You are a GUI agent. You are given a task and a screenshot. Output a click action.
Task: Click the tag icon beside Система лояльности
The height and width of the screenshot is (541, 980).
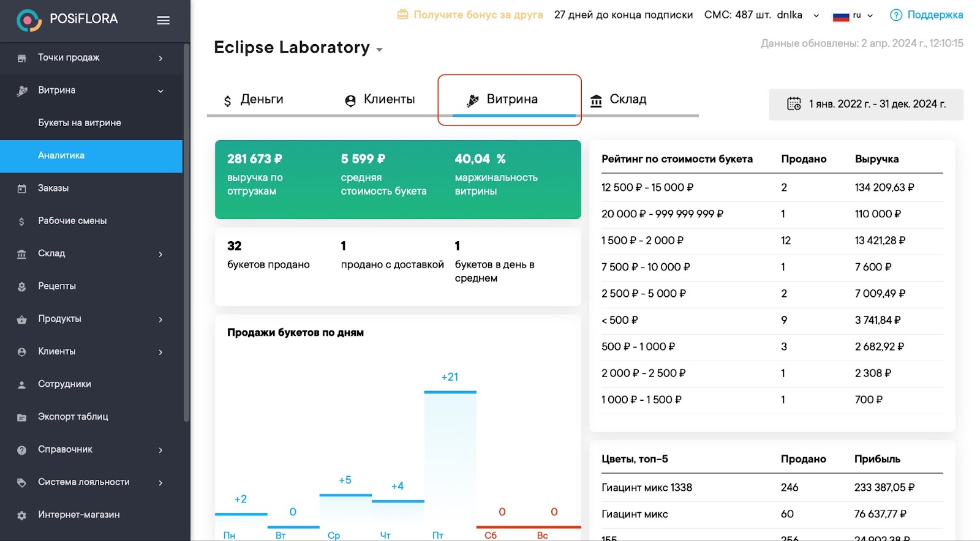point(22,483)
